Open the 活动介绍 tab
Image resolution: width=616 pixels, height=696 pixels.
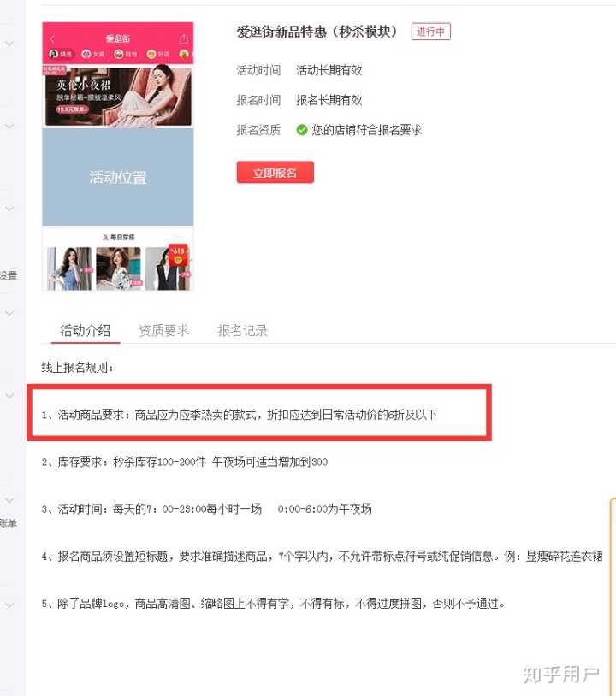pos(86,330)
